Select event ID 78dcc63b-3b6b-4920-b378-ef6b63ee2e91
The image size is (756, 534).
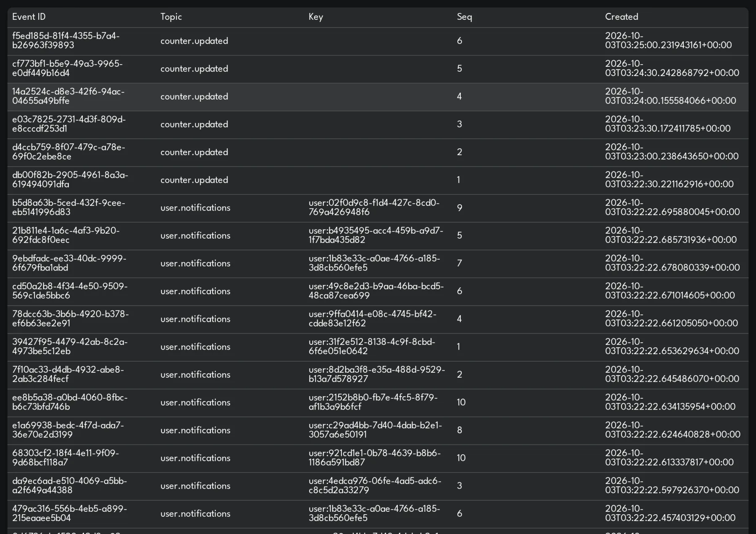point(71,318)
